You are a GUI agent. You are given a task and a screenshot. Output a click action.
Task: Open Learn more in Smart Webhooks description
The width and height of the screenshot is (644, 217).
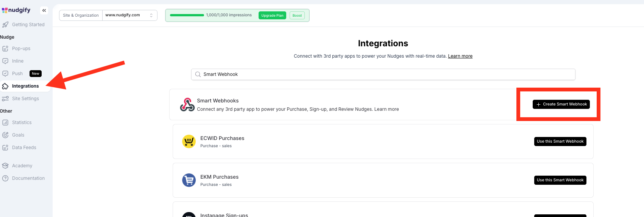[387, 109]
